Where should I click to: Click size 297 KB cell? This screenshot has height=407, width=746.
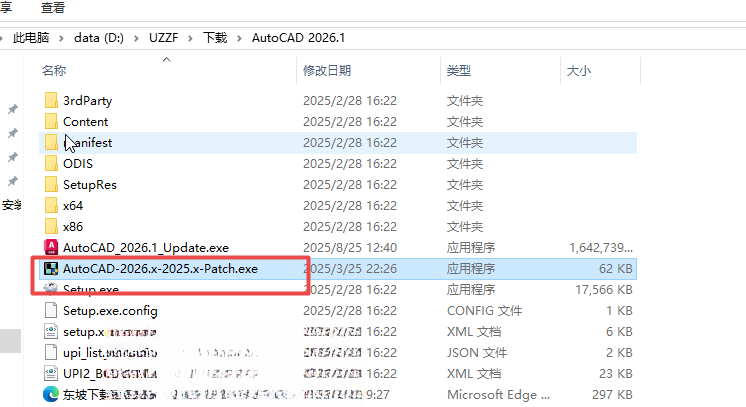(x=612, y=394)
